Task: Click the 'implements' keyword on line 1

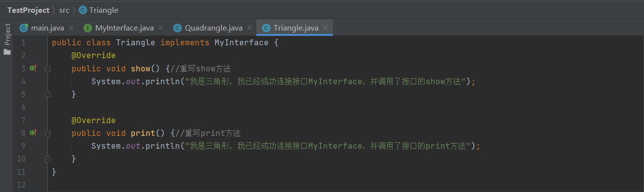Action: [x=185, y=43]
